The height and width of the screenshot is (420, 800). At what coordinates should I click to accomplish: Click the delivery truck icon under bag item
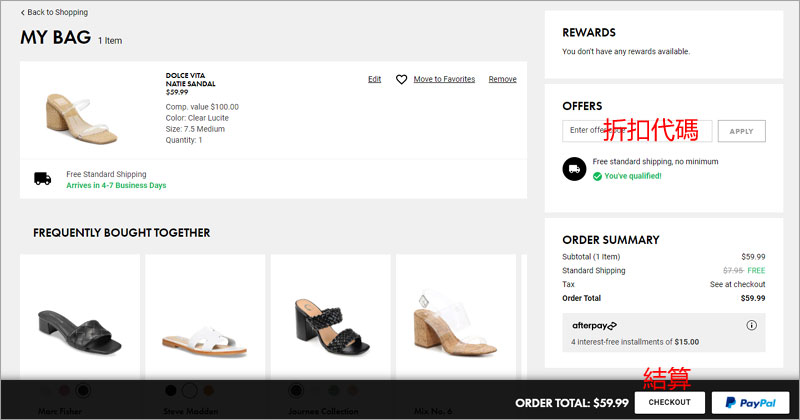42,179
